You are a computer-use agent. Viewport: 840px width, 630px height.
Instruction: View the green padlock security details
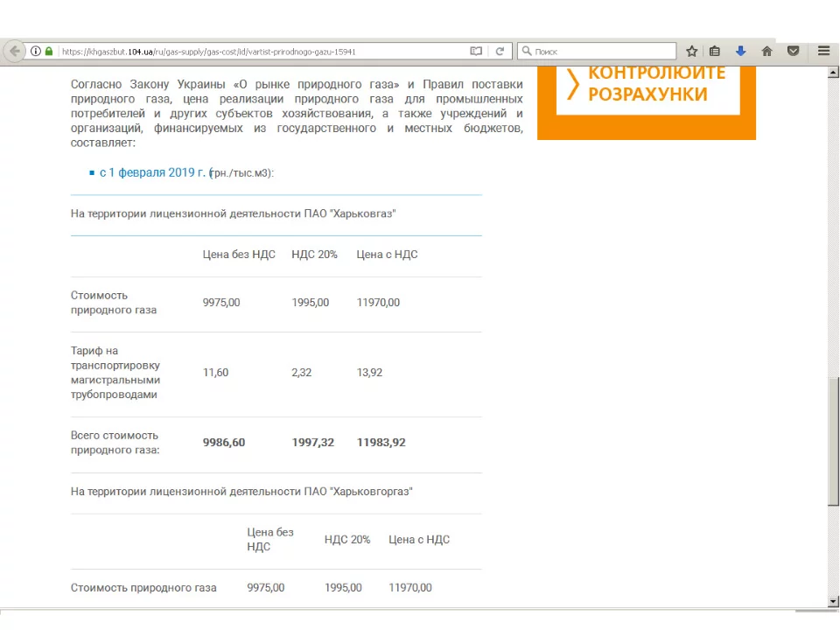[49, 52]
